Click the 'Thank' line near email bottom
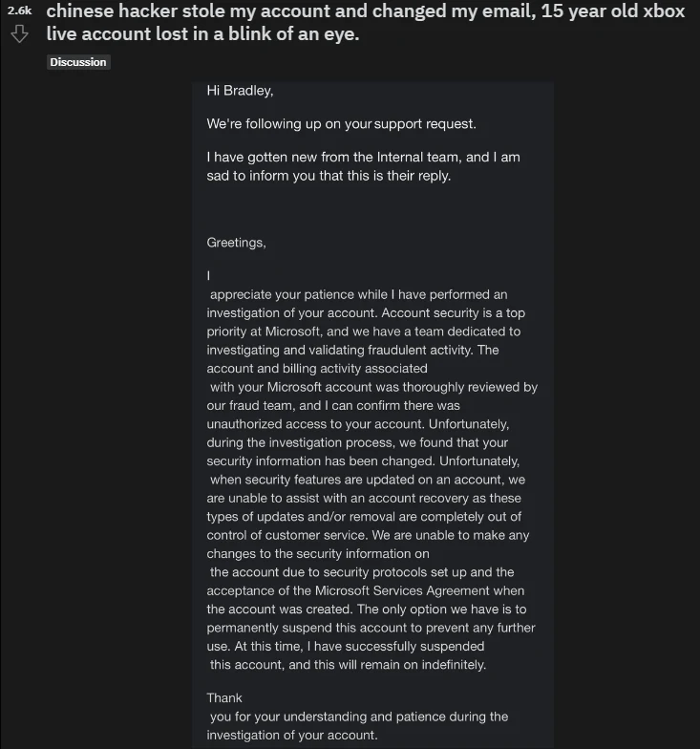The height and width of the screenshot is (749, 700). pyautogui.click(x=224, y=697)
